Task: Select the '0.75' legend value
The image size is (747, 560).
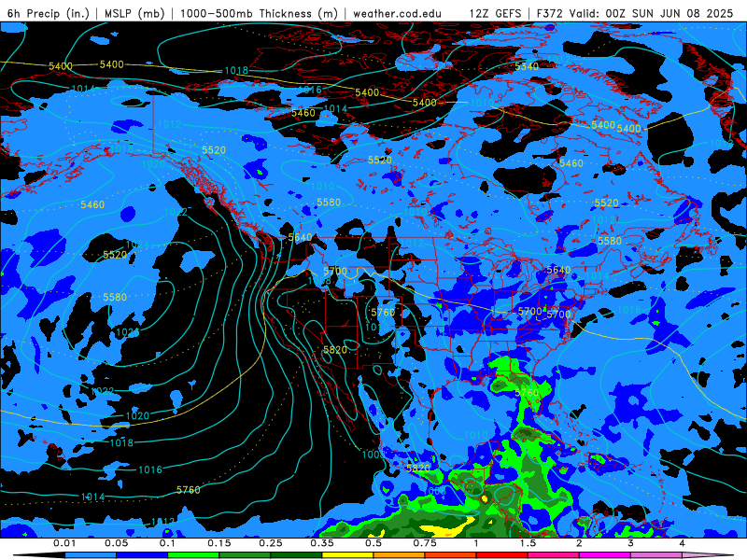Action: click(x=425, y=543)
